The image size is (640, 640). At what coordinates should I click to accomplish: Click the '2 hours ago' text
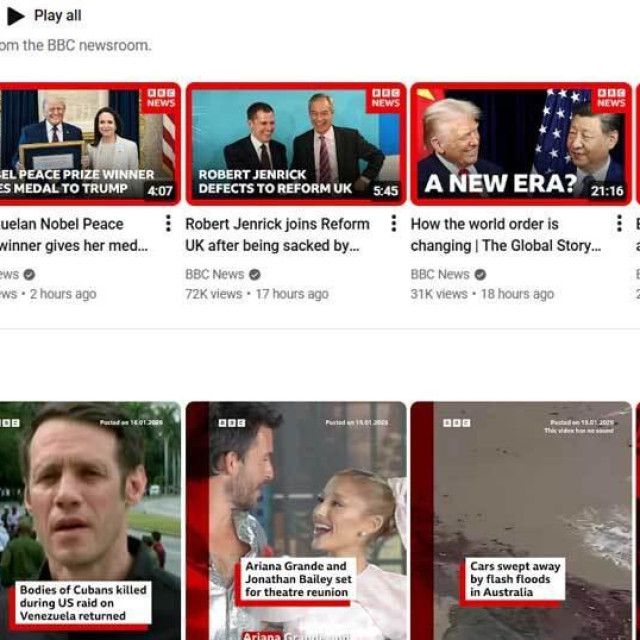(x=63, y=294)
